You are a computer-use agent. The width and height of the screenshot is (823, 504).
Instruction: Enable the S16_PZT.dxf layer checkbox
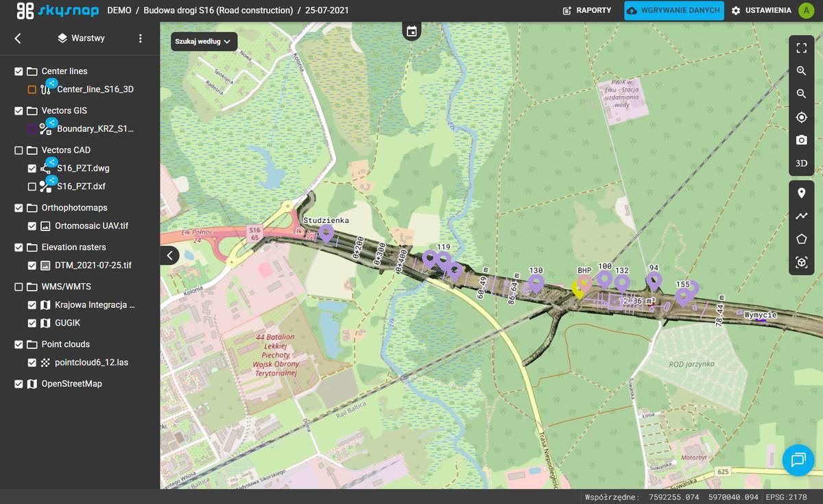click(32, 187)
